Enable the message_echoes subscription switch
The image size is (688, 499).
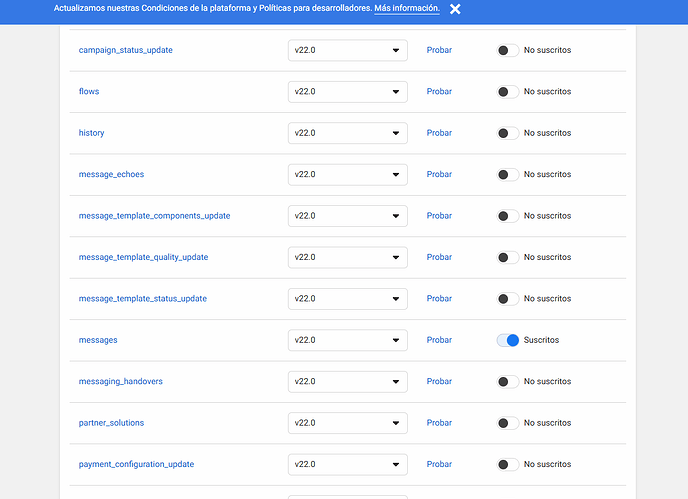[x=508, y=175]
